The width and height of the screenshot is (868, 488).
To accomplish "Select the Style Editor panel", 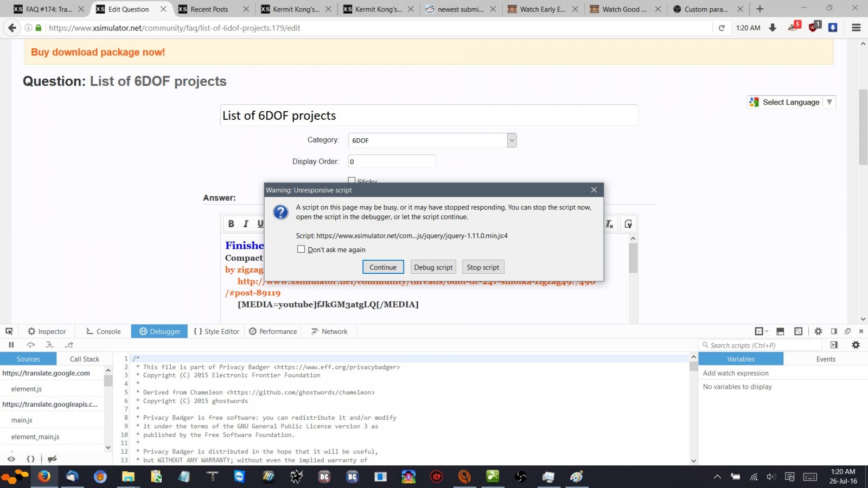I will [216, 331].
